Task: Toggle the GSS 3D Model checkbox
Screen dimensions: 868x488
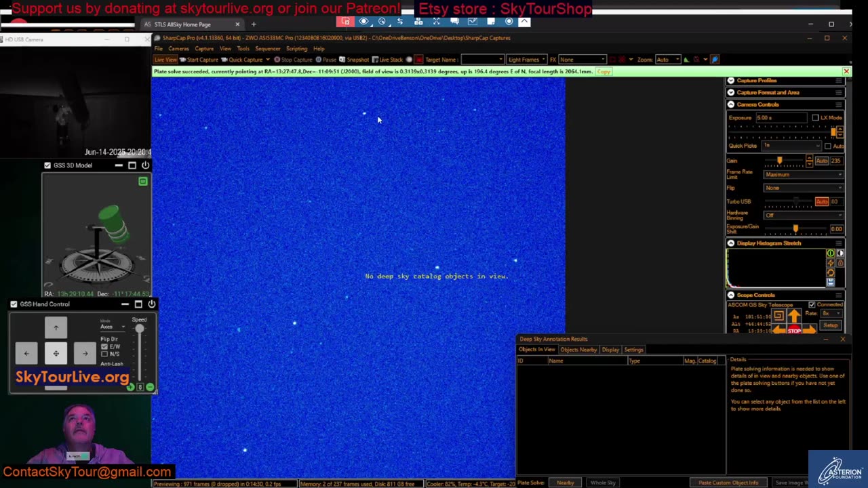Action: pos(47,165)
